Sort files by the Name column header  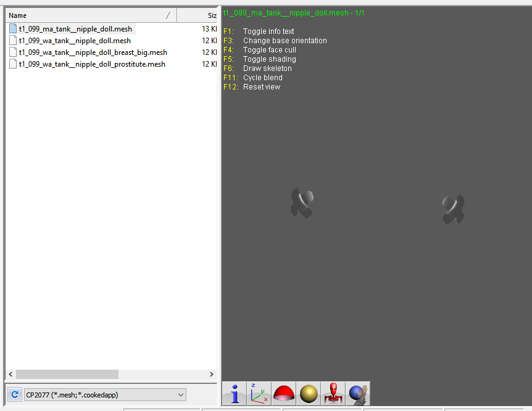click(91, 15)
